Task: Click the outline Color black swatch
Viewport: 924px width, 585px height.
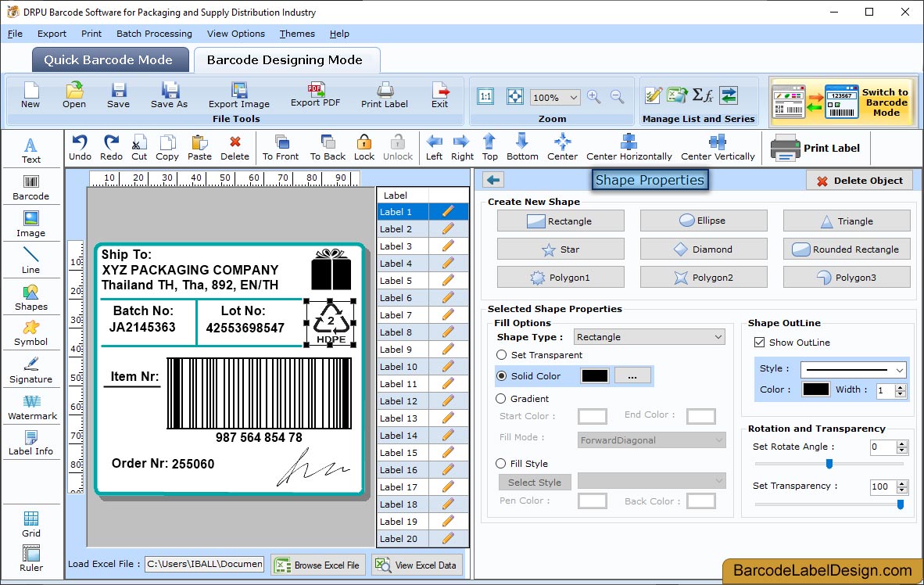Action: (815, 389)
